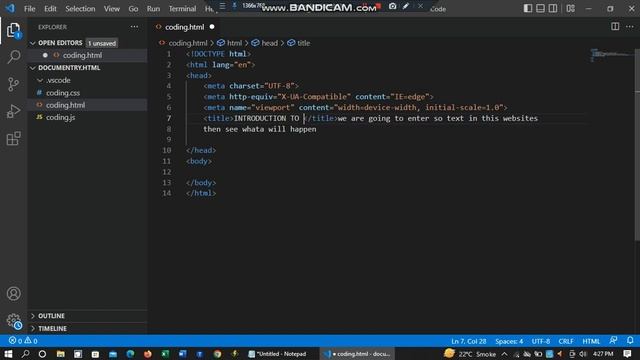This screenshot has width=640, height=360.
Task: Click text 'then see whata will happen'
Action: point(260,129)
